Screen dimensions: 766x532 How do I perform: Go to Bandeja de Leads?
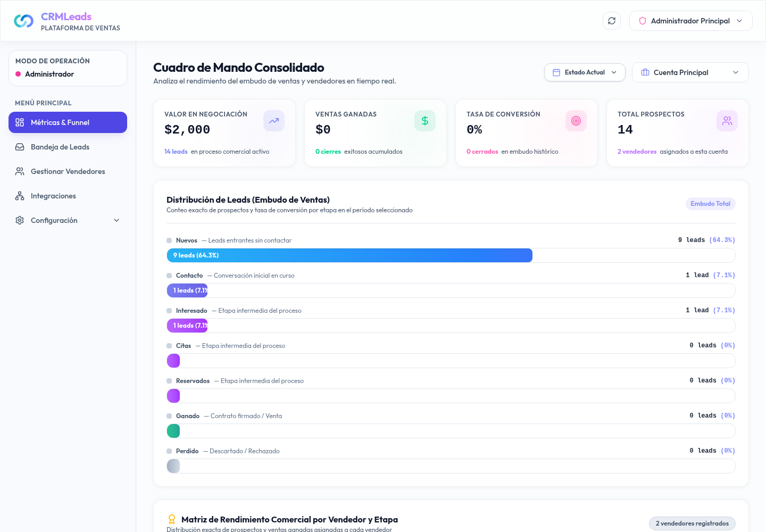click(x=68, y=147)
